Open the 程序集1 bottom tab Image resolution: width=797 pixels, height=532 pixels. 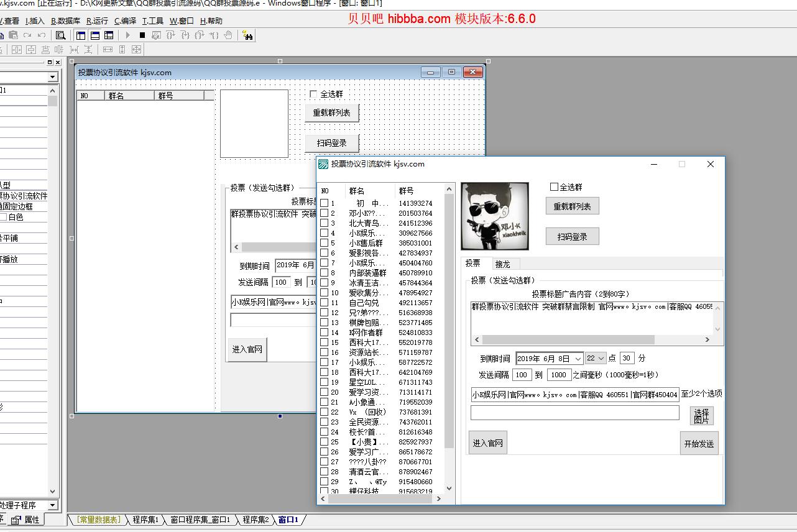pos(145,520)
